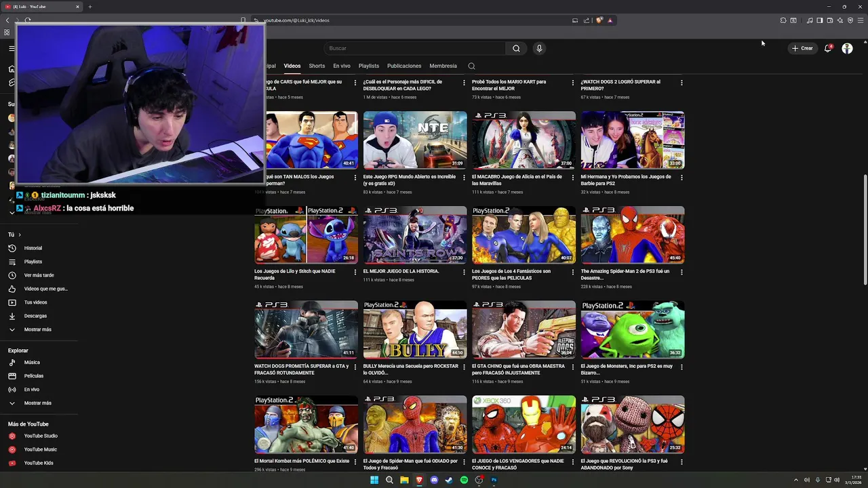Open the Windows Start menu
Screen dimensions: 868x488
point(374,480)
